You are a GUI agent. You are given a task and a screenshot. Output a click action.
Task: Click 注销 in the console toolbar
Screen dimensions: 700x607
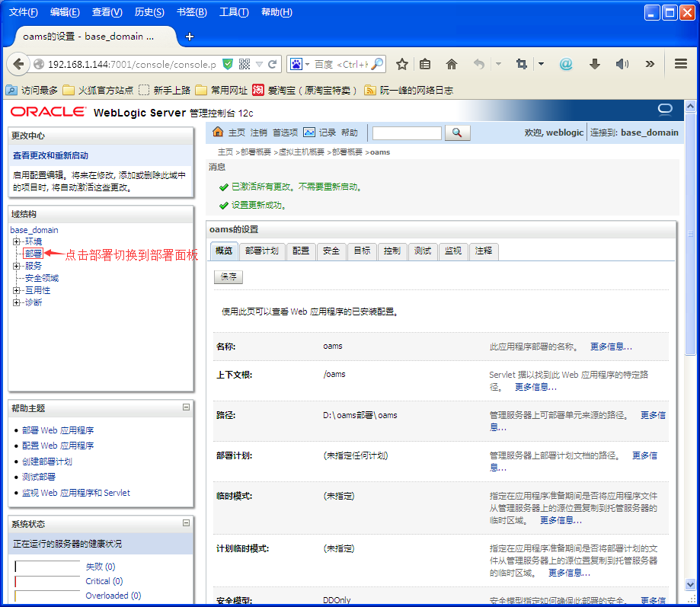[259, 133]
